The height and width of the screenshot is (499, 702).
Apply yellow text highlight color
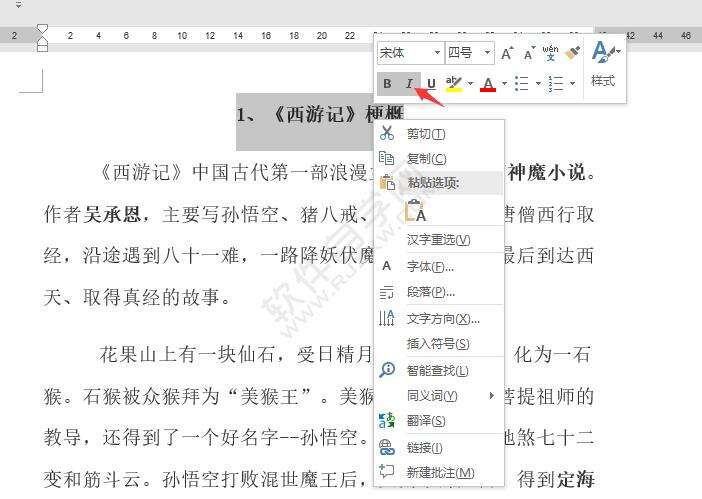(x=453, y=83)
